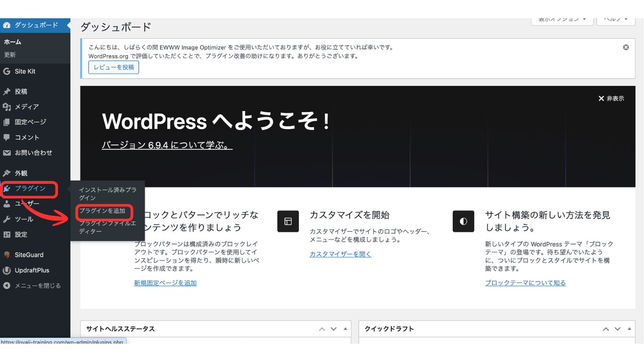
Task: Select プラグインファイルエディター in flyout
Action: click(107, 228)
